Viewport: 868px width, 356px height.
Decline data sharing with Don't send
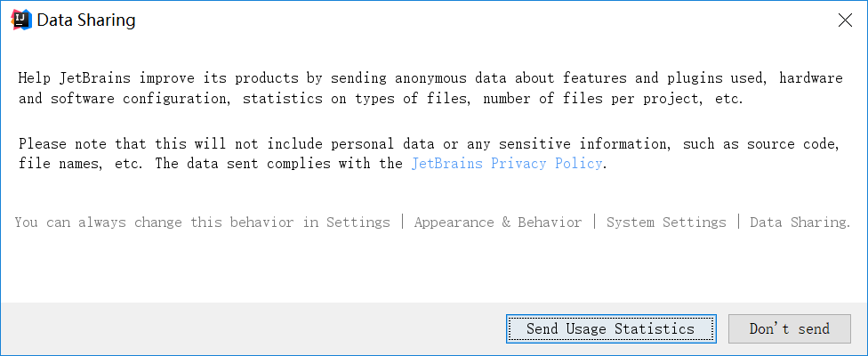click(790, 329)
